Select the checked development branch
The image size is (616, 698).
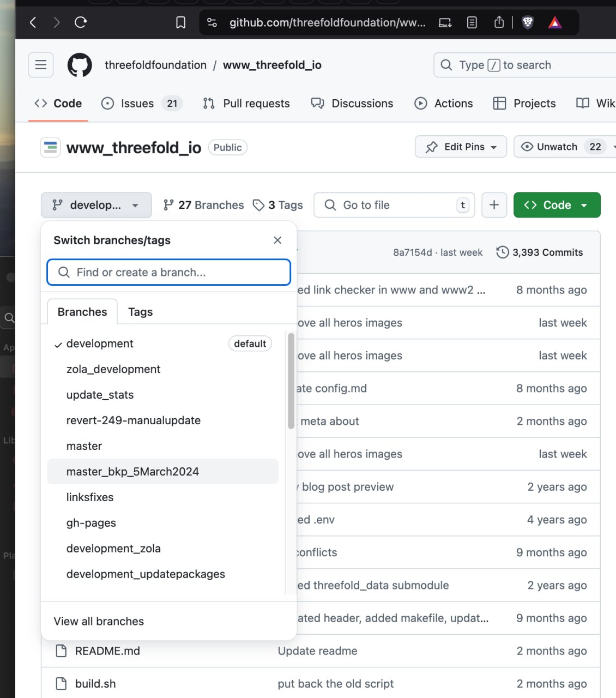pyautogui.click(x=100, y=344)
